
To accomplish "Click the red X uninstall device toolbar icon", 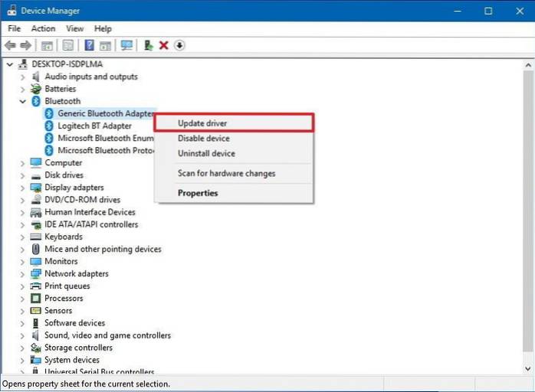I will pos(163,46).
